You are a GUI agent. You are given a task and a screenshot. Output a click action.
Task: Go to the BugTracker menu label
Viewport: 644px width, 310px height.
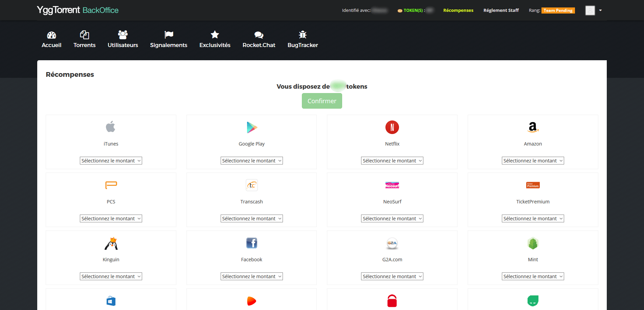(303, 45)
